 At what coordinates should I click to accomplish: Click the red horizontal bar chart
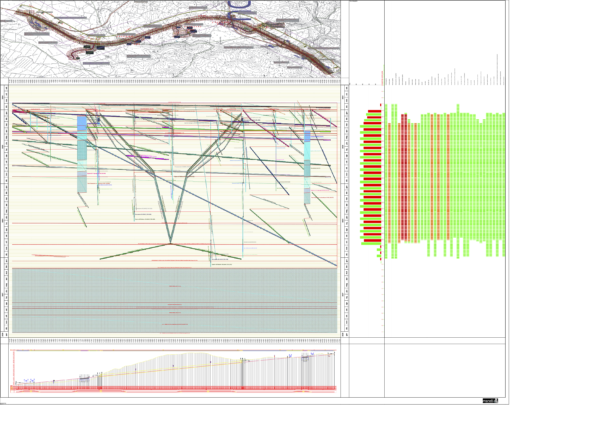pos(372,180)
